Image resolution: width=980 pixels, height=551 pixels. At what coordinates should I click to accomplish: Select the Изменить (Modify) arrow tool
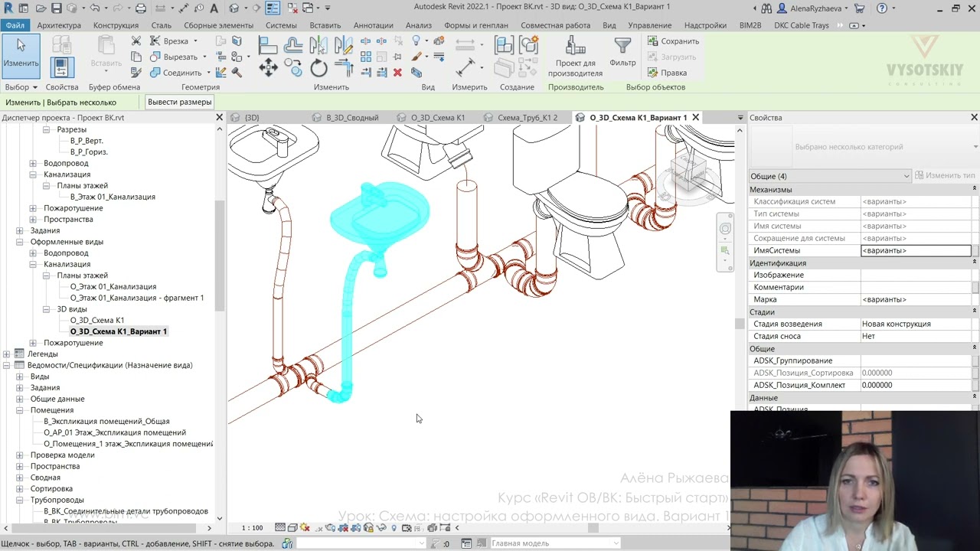click(21, 55)
